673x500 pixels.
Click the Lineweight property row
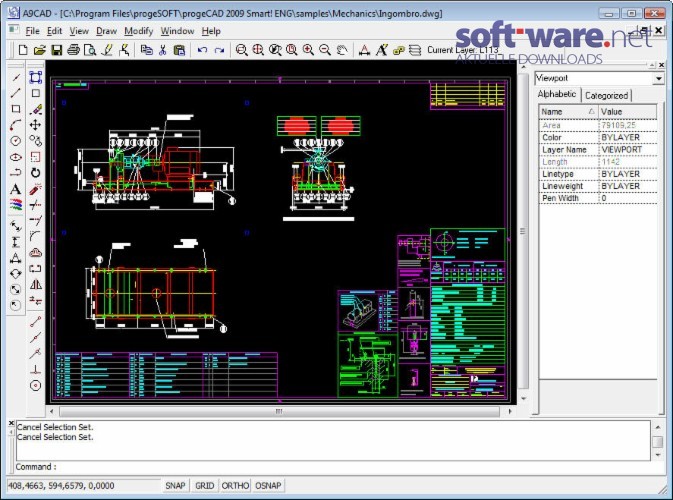(598, 186)
